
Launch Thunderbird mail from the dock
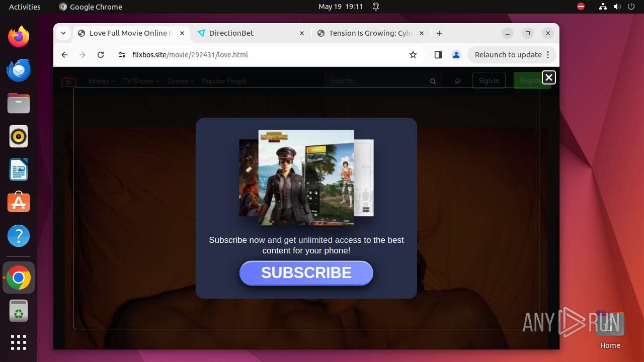pos(19,70)
